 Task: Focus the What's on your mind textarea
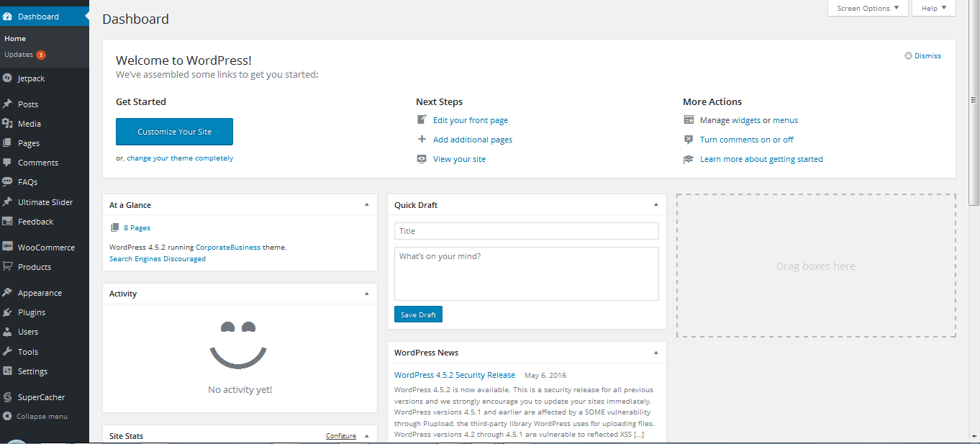[x=527, y=273]
